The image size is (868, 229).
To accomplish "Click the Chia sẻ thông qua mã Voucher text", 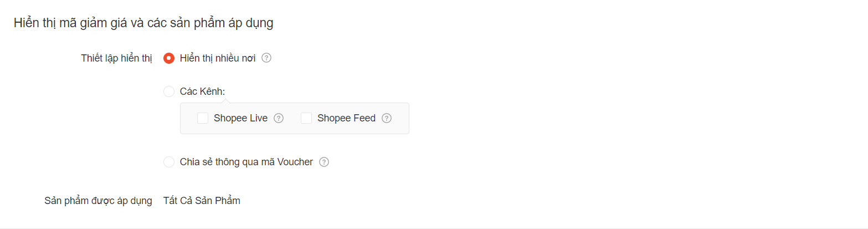I will click(246, 162).
